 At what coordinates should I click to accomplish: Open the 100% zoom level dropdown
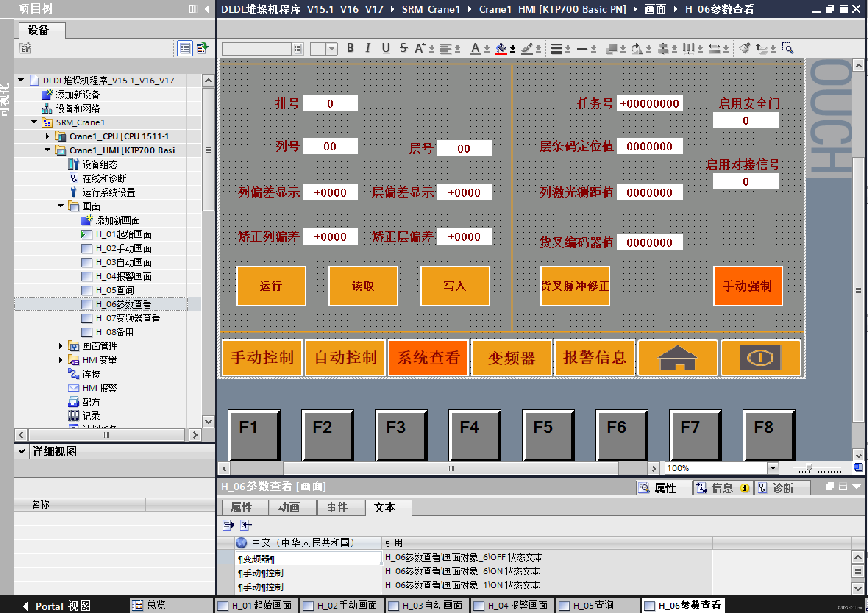pyautogui.click(x=773, y=468)
